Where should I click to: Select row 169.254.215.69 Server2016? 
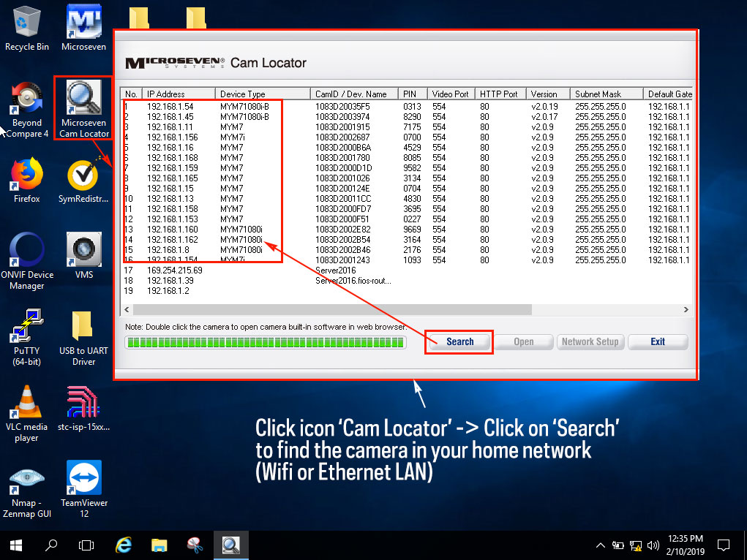[406, 270]
